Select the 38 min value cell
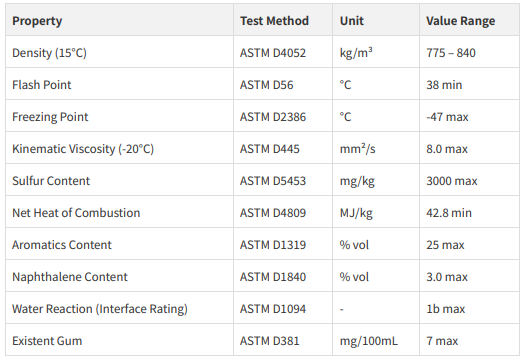This screenshot has width=526, height=362. click(469, 84)
